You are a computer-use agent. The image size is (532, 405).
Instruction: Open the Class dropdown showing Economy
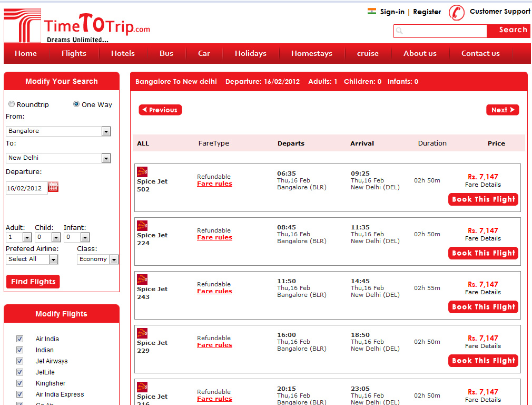tap(98, 259)
